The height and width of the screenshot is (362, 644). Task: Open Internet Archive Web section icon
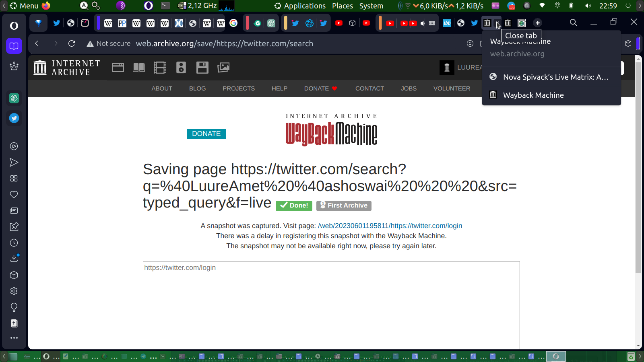tap(118, 68)
